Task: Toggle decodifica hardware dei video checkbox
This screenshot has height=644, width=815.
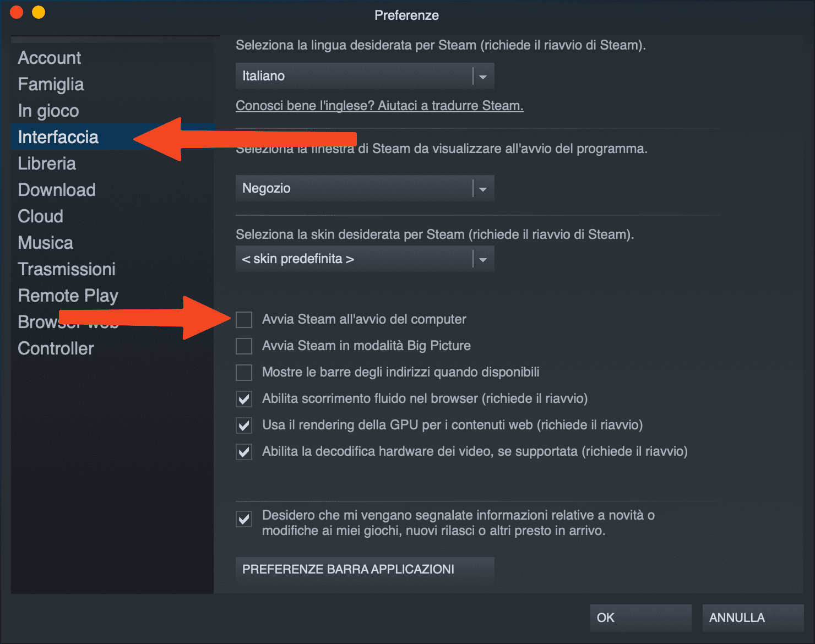Action: pyautogui.click(x=244, y=452)
